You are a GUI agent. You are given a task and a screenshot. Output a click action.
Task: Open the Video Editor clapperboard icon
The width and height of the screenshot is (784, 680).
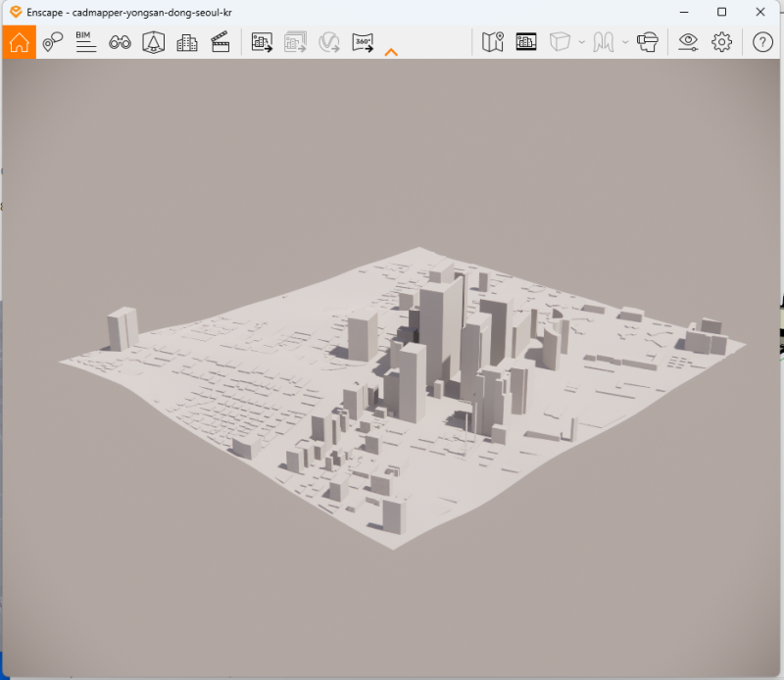220,42
